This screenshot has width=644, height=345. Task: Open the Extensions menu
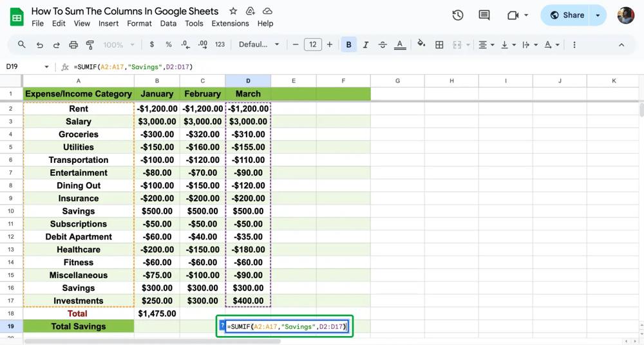(230, 23)
